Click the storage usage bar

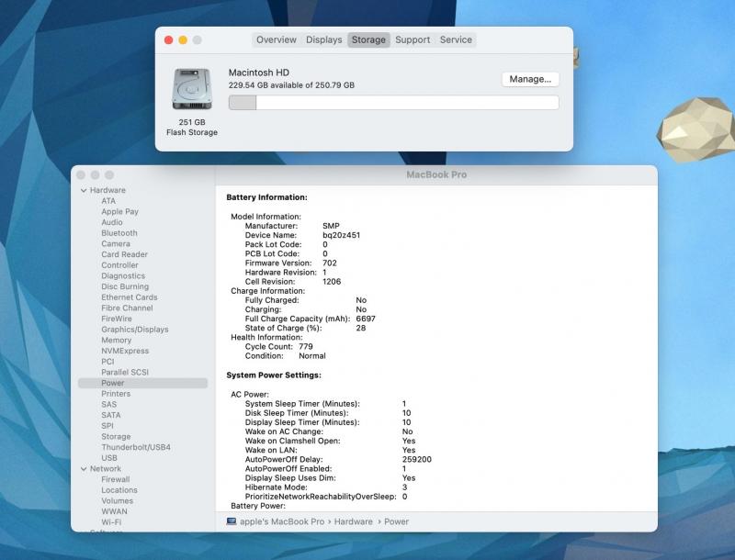(x=393, y=103)
